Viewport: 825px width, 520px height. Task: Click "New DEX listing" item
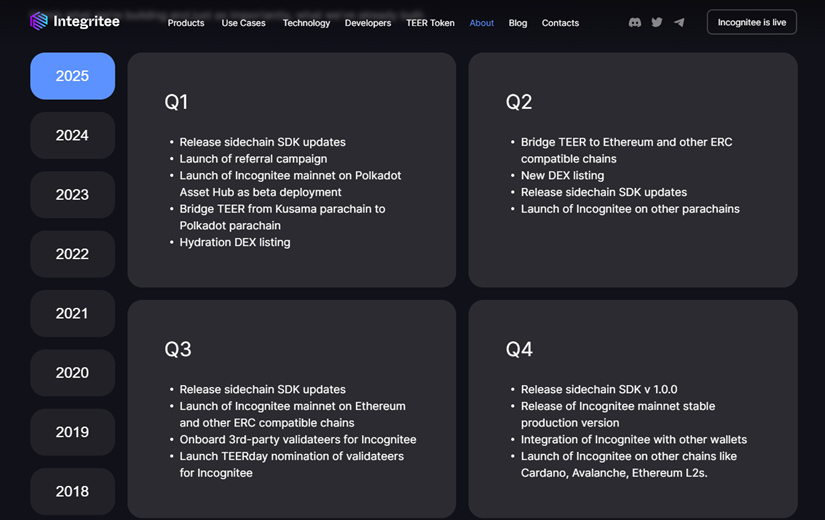562,175
